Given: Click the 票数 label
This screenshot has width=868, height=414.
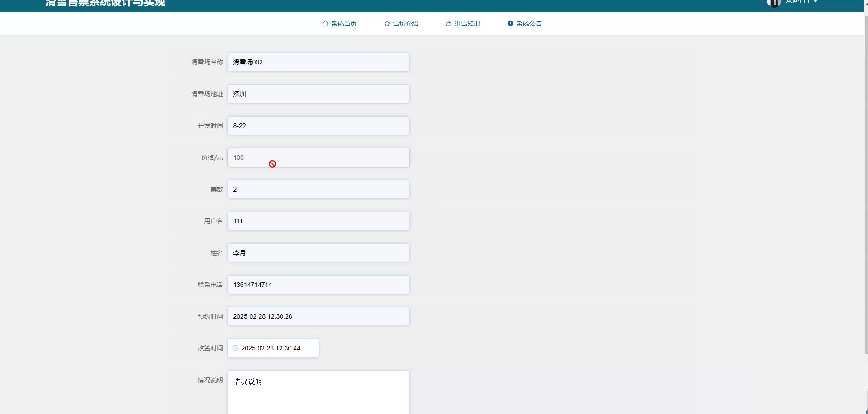Looking at the screenshot, I should click(217, 189).
